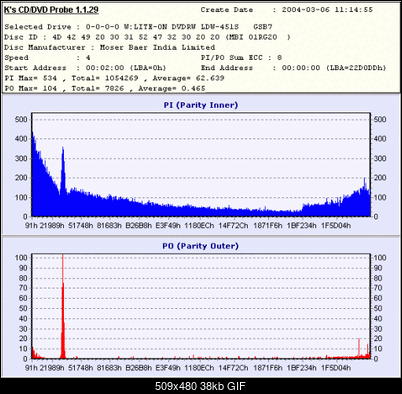Select the End Address LBA=22D0DDh value

356,68
